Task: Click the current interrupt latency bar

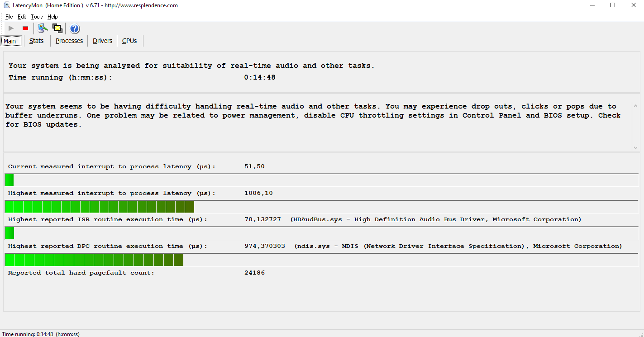Action: click(321, 180)
